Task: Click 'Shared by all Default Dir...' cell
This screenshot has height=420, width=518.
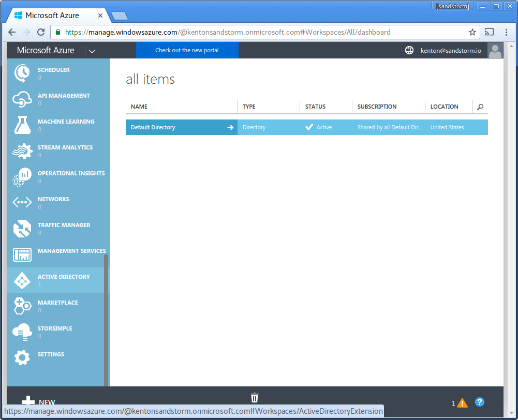Action: [x=390, y=127]
